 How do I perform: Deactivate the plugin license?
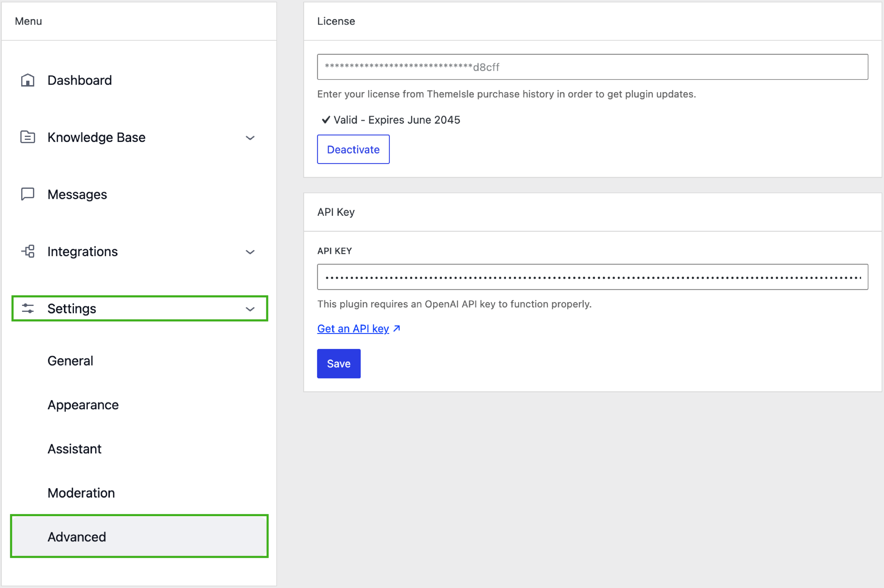click(353, 149)
